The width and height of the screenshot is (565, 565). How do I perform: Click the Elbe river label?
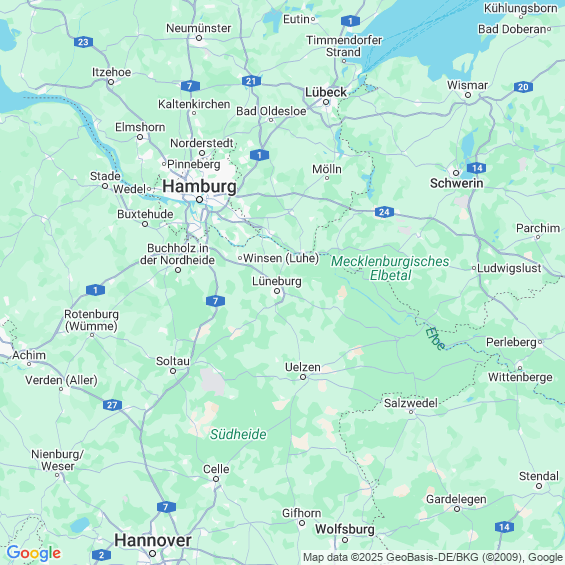pyautogui.click(x=435, y=338)
